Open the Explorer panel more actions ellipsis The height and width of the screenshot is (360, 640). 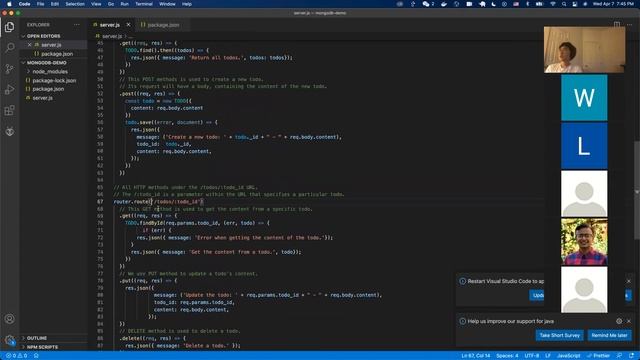[x=77, y=25]
